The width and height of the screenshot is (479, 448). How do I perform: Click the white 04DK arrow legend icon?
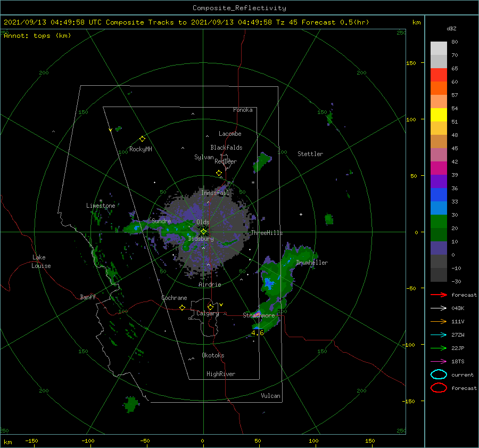pyautogui.click(x=439, y=308)
